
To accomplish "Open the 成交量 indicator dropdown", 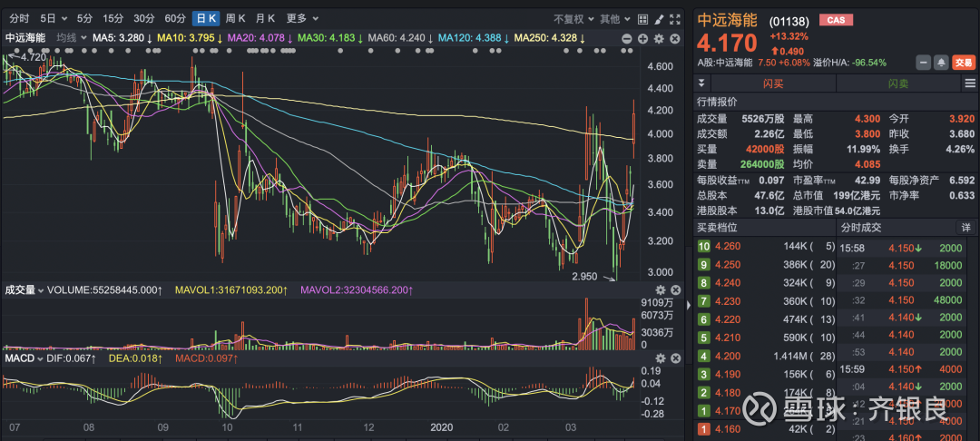I will [24, 289].
